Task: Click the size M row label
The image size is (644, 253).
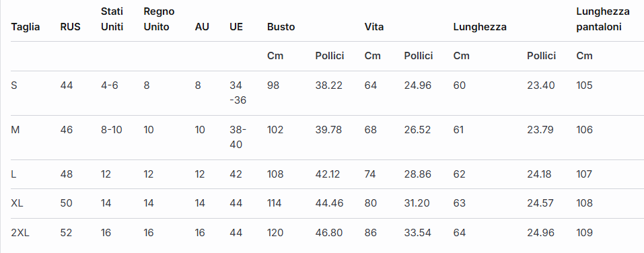Action: tap(15, 130)
